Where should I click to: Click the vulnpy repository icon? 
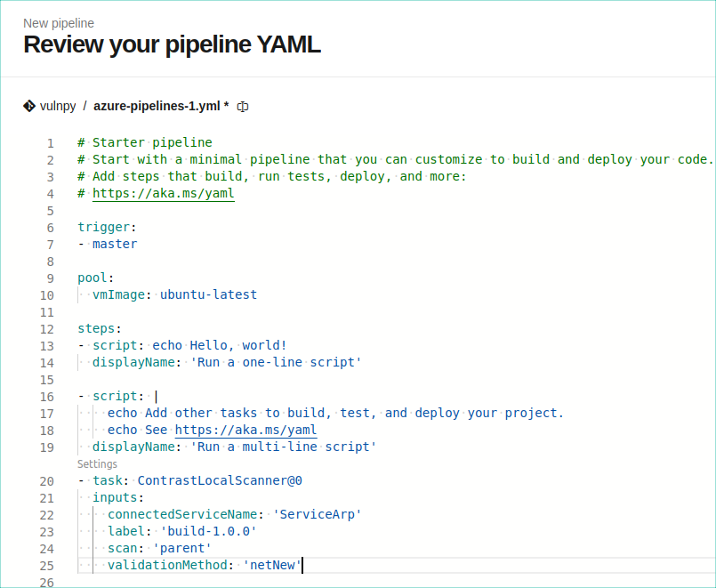pyautogui.click(x=29, y=106)
